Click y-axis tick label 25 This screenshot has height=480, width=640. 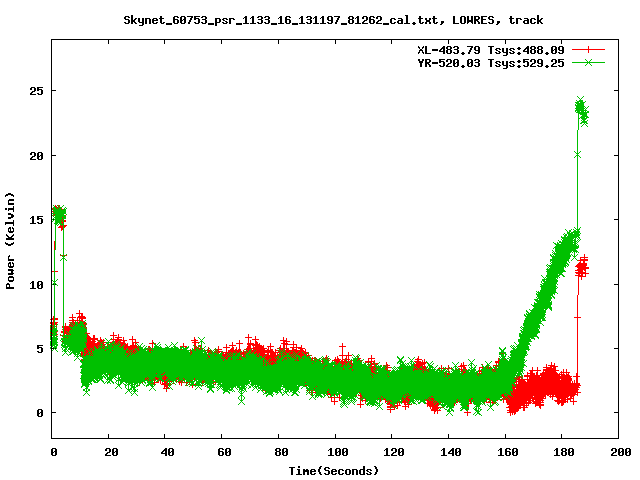pyautogui.click(x=36, y=91)
